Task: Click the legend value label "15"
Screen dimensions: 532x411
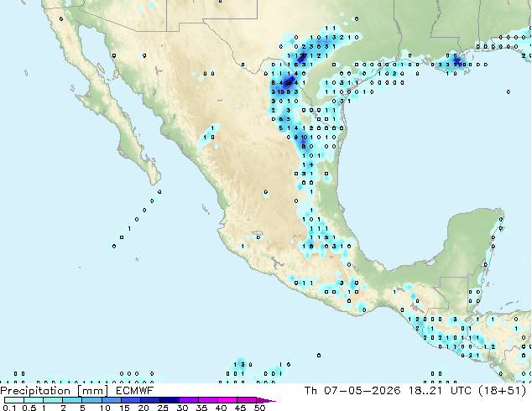Action: coord(124,408)
